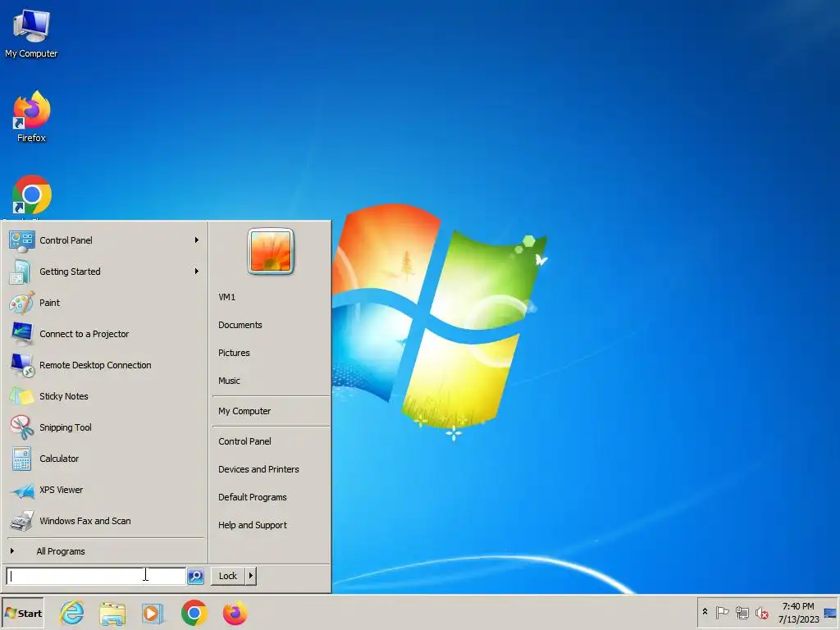Click the XPS Viewer icon
The width and height of the screenshot is (840, 630).
(22, 491)
